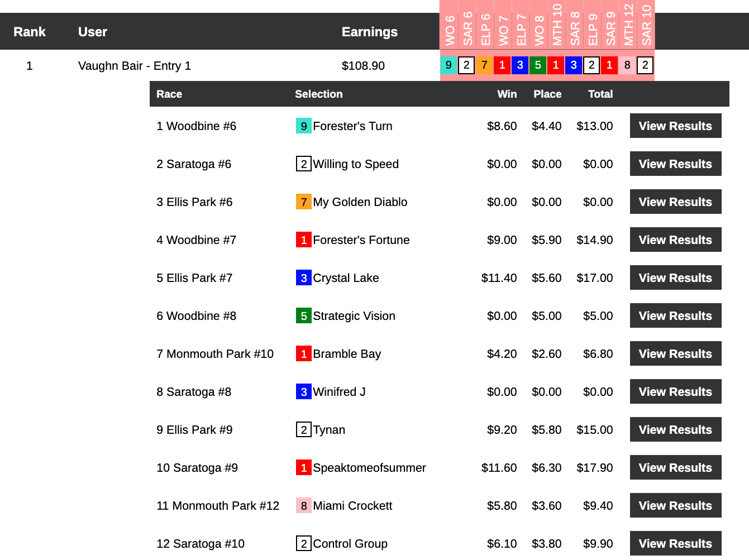The image size is (749, 560).
Task: Click the Selection column header
Action: 318,94
